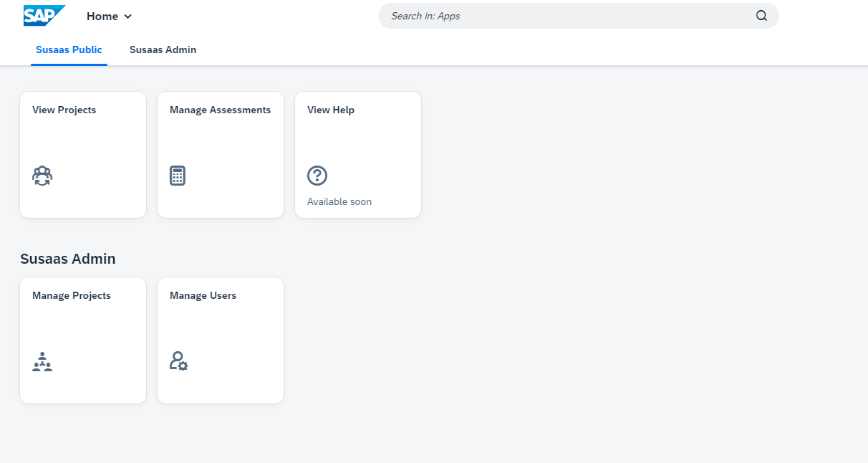Click the Manage Assessments calculator icon
The height and width of the screenshot is (463, 868).
[178, 176]
